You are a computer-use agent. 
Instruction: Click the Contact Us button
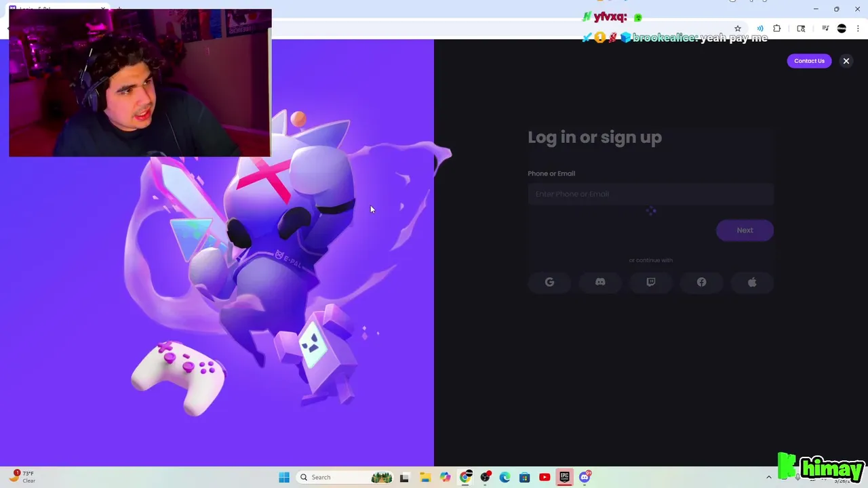point(809,61)
